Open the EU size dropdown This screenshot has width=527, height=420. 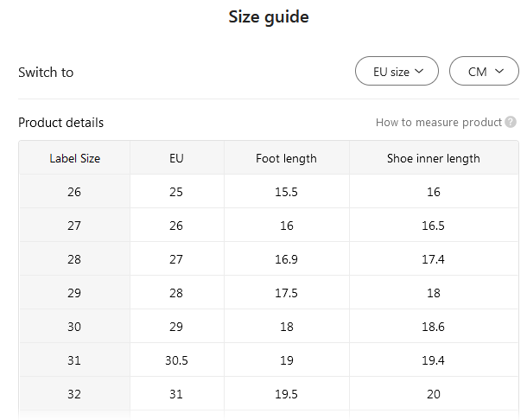coord(397,72)
